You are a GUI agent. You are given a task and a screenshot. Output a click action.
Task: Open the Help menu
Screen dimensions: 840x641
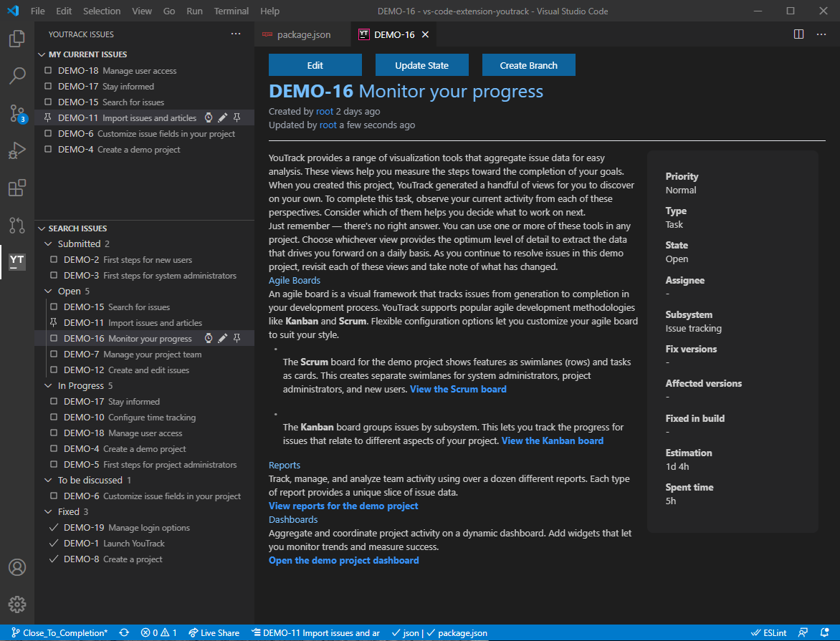pos(269,11)
